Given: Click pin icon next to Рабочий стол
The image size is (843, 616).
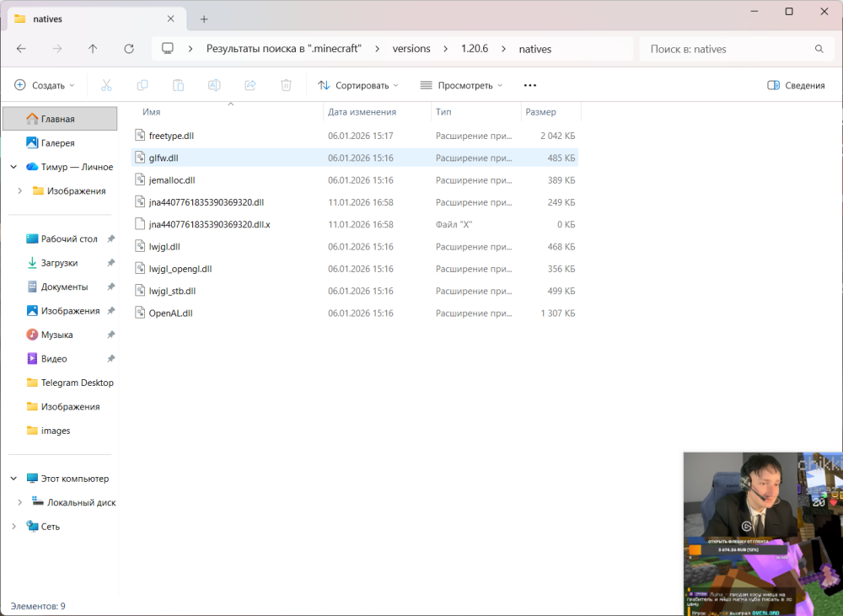Looking at the screenshot, I should click(x=110, y=238).
